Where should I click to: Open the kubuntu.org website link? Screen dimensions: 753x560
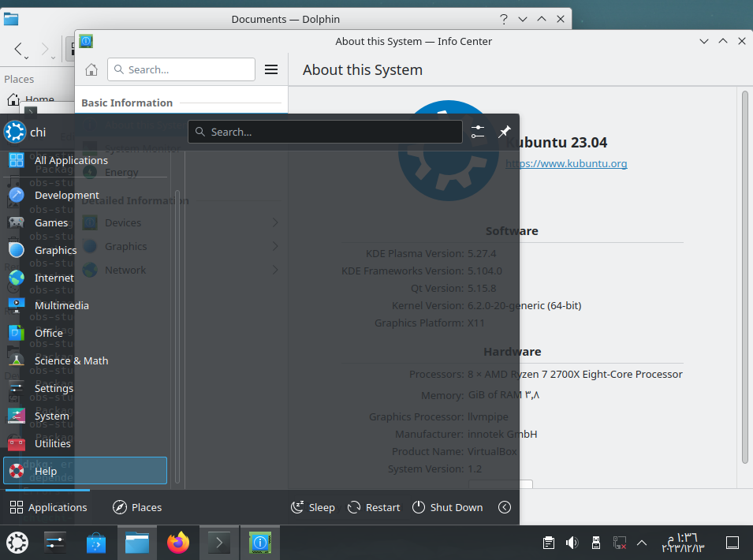[566, 163]
